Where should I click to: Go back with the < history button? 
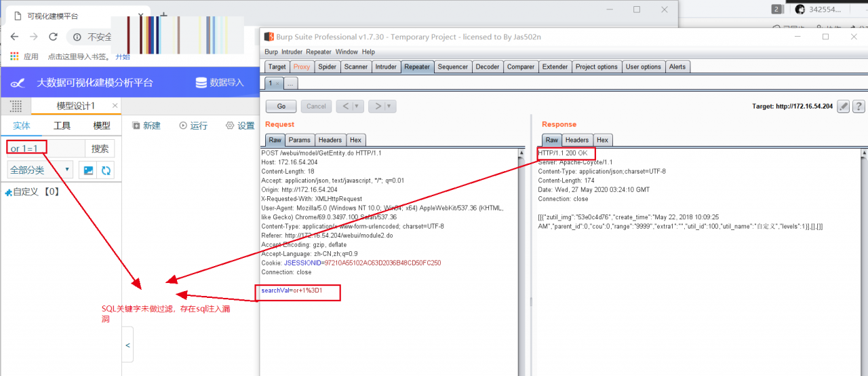(x=345, y=106)
